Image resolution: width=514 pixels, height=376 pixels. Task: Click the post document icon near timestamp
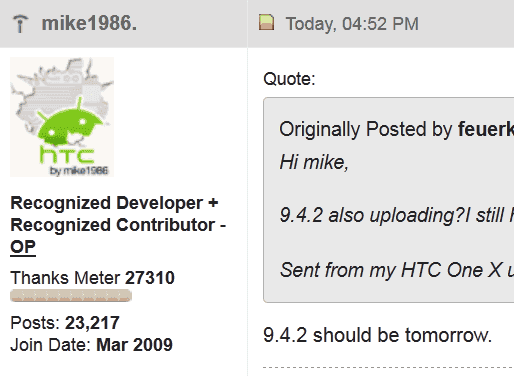267,22
